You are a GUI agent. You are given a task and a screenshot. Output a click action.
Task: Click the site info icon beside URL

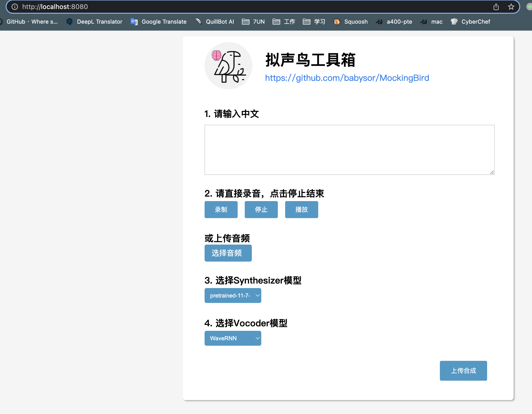[x=15, y=7]
